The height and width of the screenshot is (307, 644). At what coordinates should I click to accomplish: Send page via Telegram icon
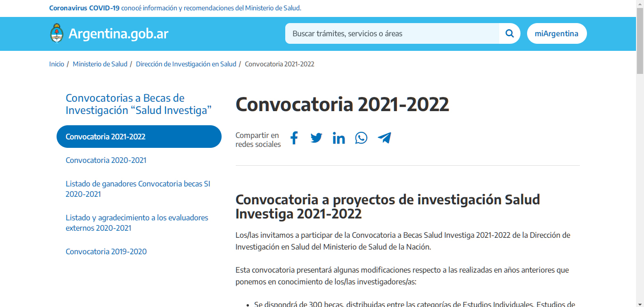384,138
